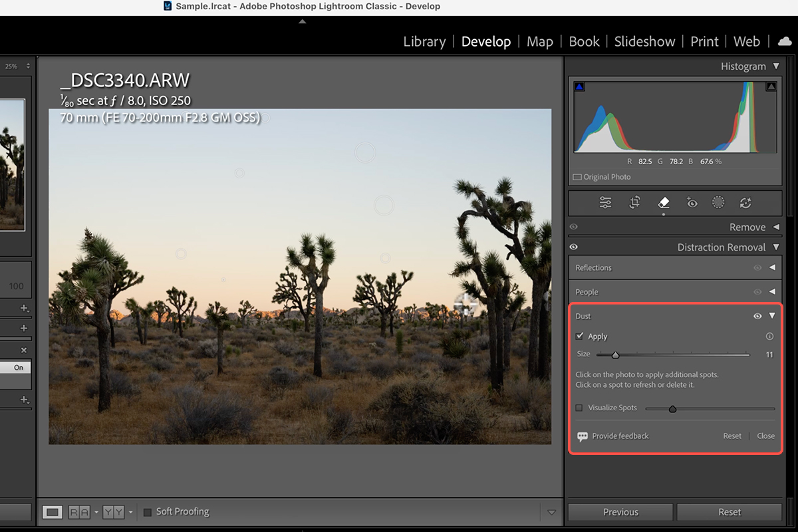The height and width of the screenshot is (532, 798).
Task: Open the Red Eye correction tool
Action: 692,203
